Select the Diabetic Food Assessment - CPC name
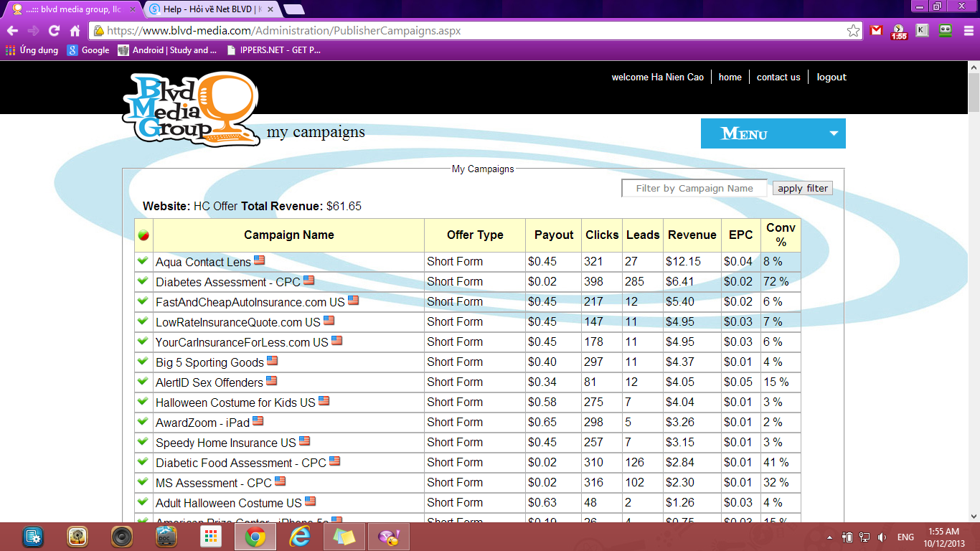Viewport: 980px width, 551px height. (x=241, y=463)
